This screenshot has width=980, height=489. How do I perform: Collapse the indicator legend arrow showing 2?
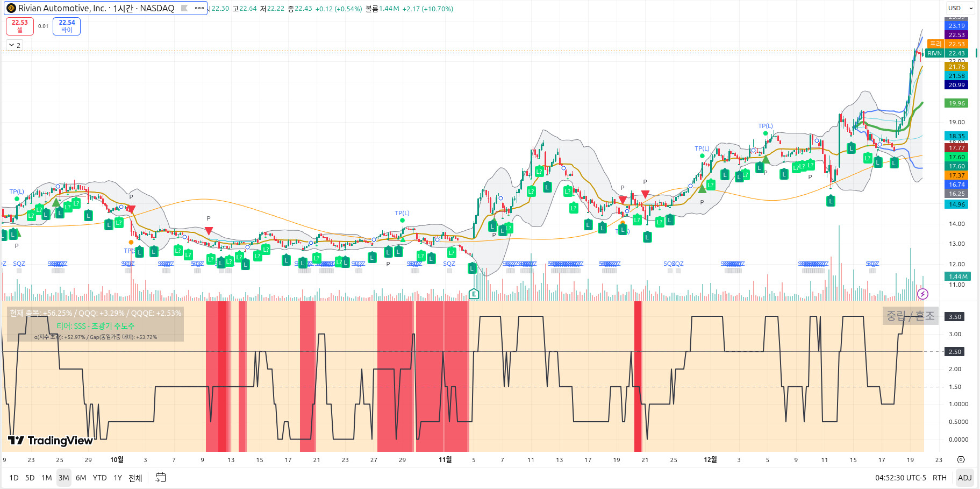[15, 45]
